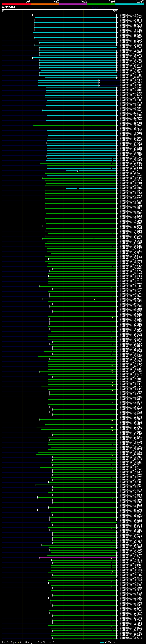Select the UniRef100_C1E5R8 label
Viewport: 146px width, 644px height.
click(131, 93)
